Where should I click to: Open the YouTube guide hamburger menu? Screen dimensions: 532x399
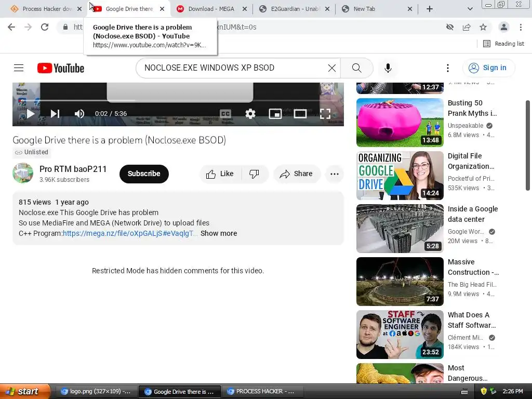tap(19, 68)
